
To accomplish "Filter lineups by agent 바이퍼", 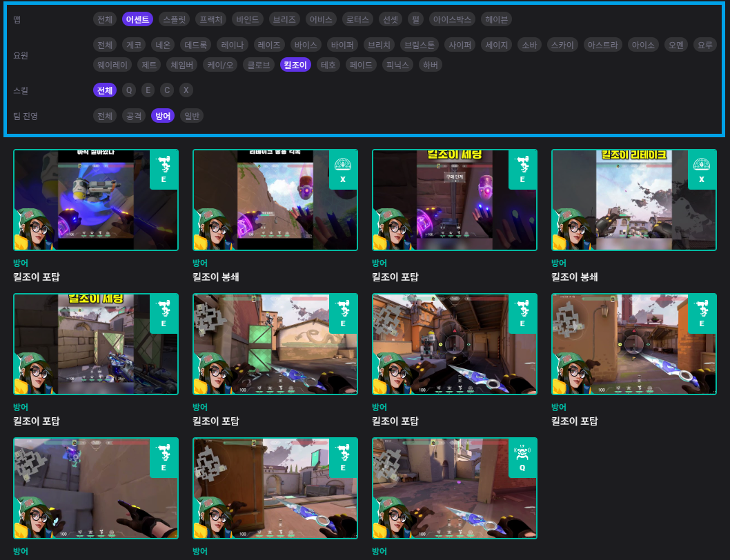I will click(x=342, y=45).
